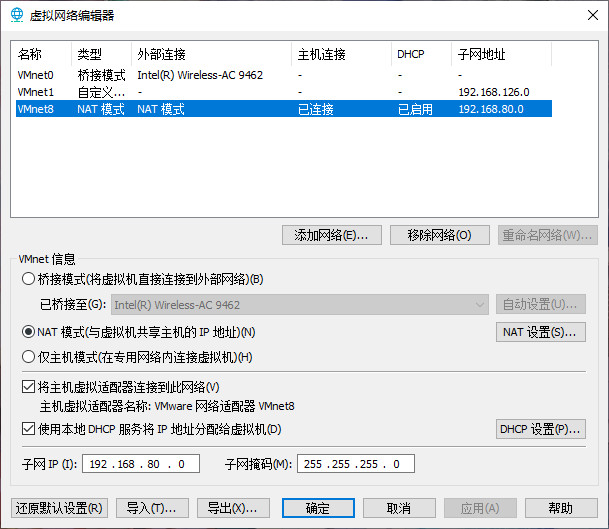Click 自定义... type cell of VMnet1
Viewport: 609px width, 529px height.
pos(101,92)
